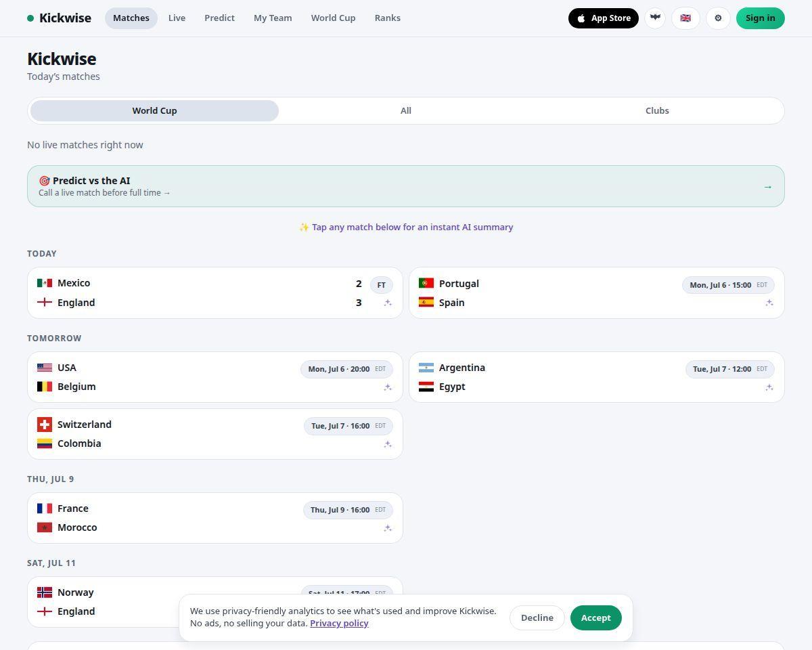The height and width of the screenshot is (650, 812).
Task: Click the Portugal flag icon
Action: pos(426,283)
